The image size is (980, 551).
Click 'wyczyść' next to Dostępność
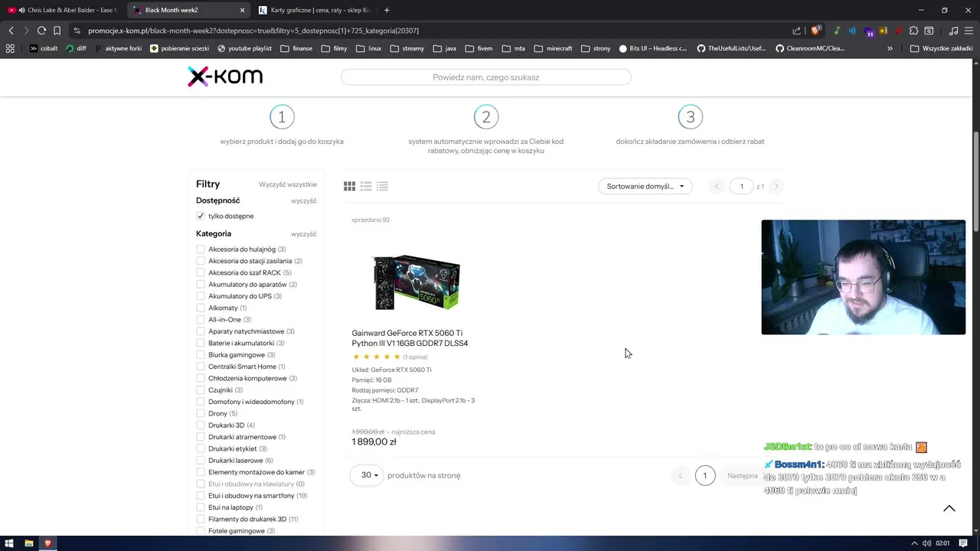point(303,201)
